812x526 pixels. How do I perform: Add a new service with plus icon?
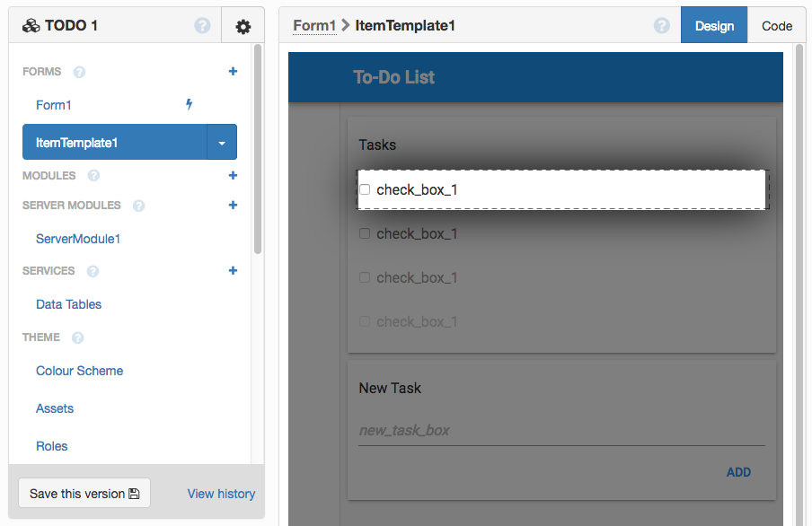tap(233, 271)
